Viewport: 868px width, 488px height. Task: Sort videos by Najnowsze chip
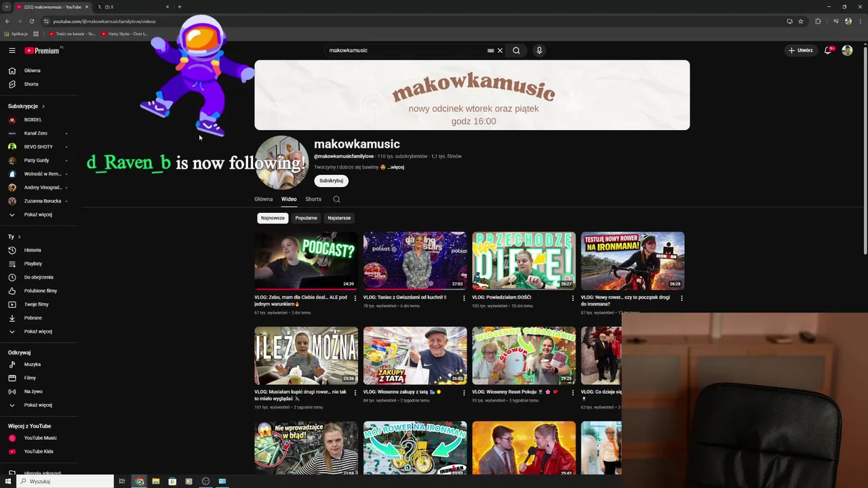tap(273, 218)
